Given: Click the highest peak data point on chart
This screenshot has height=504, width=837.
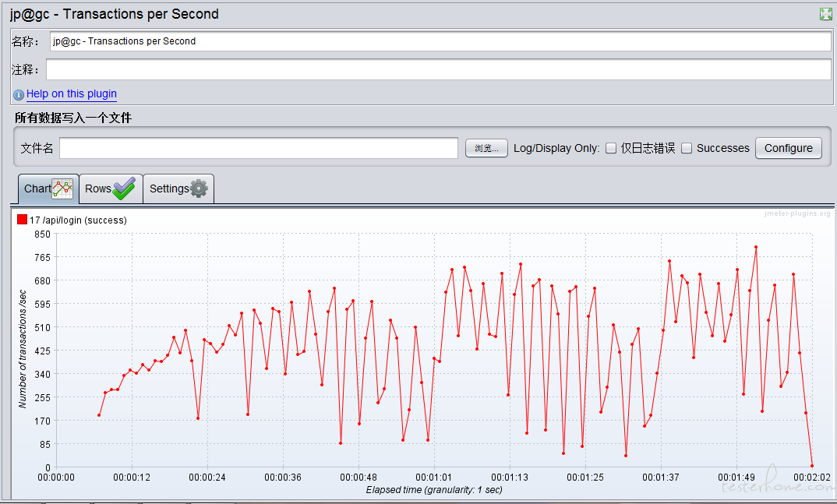Looking at the screenshot, I should [x=755, y=247].
